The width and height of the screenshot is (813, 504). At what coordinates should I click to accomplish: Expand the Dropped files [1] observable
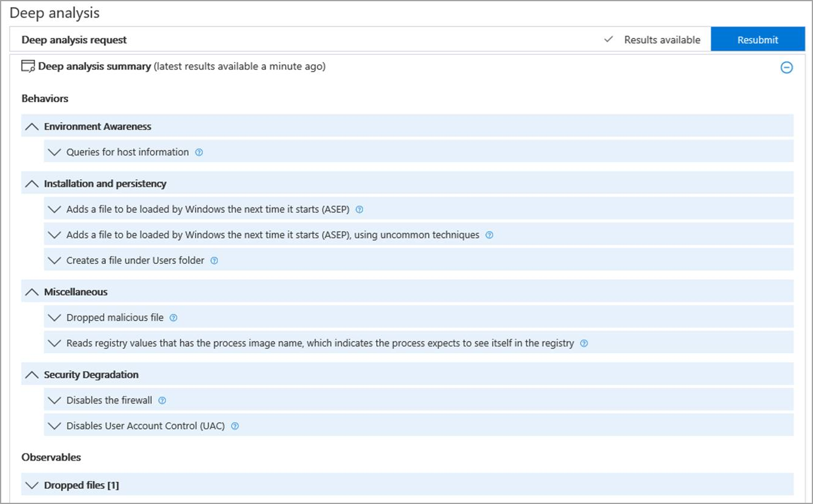32,485
